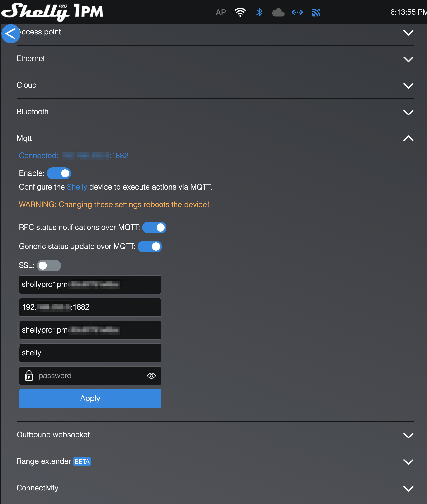
Task: Open the Ethernet settings row
Action: click(215, 59)
